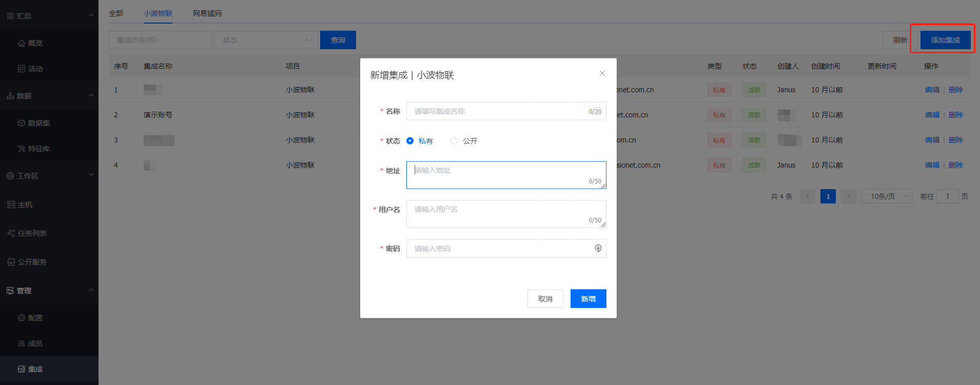The width and height of the screenshot is (980, 385).
Task: Click the 特征库 icon
Action: (22, 149)
